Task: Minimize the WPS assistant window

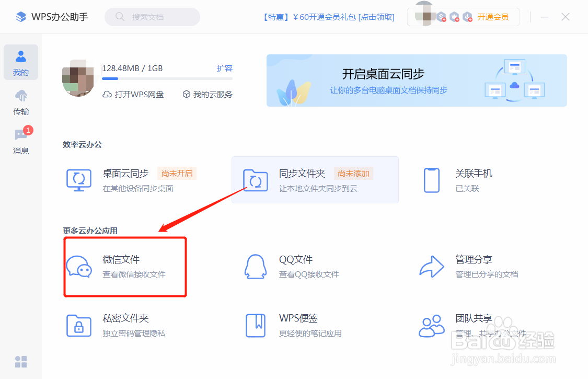Action: point(545,17)
